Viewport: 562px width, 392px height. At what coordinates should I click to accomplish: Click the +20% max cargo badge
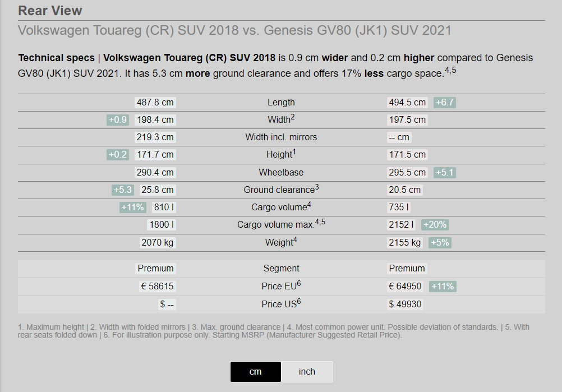coord(435,225)
